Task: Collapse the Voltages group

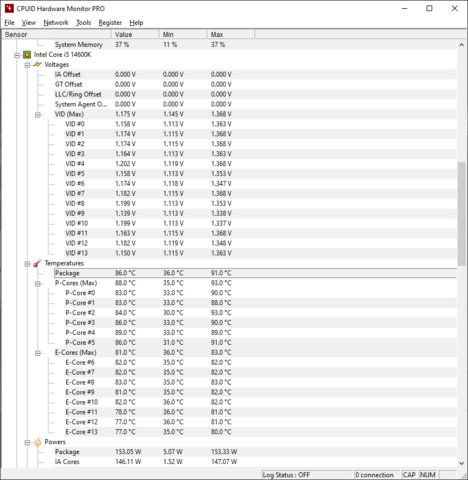Action: (27, 65)
